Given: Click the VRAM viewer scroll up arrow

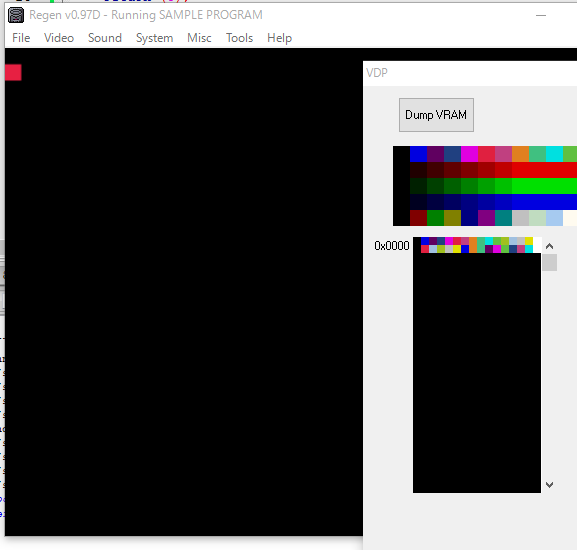Looking at the screenshot, I should pos(549,246).
